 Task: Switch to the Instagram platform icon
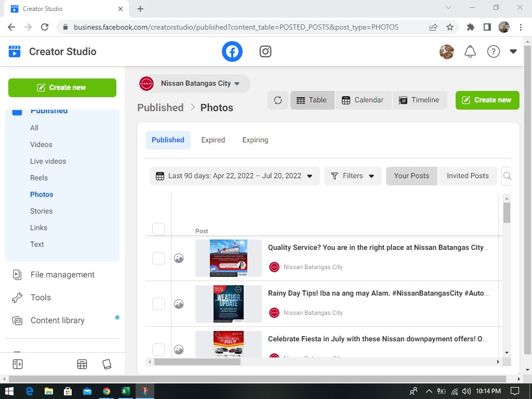tap(265, 51)
